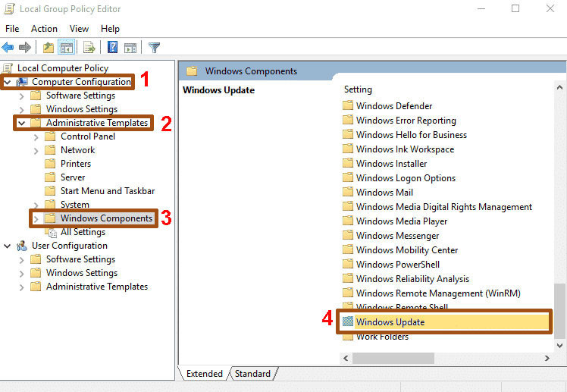Click the horizontal scrollbar thumb

click(393, 358)
